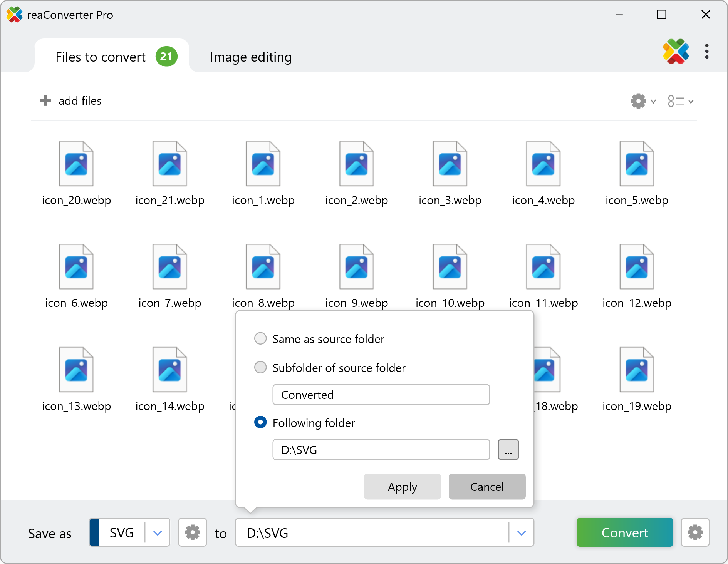The height and width of the screenshot is (564, 728).
Task: Select the icon_20.webp file thumbnail
Action: [76, 164]
